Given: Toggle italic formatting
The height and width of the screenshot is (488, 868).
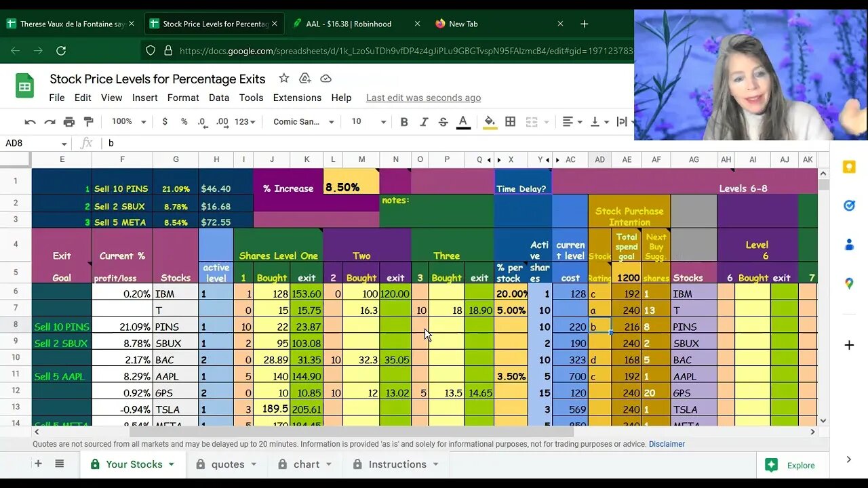Looking at the screenshot, I should point(424,122).
